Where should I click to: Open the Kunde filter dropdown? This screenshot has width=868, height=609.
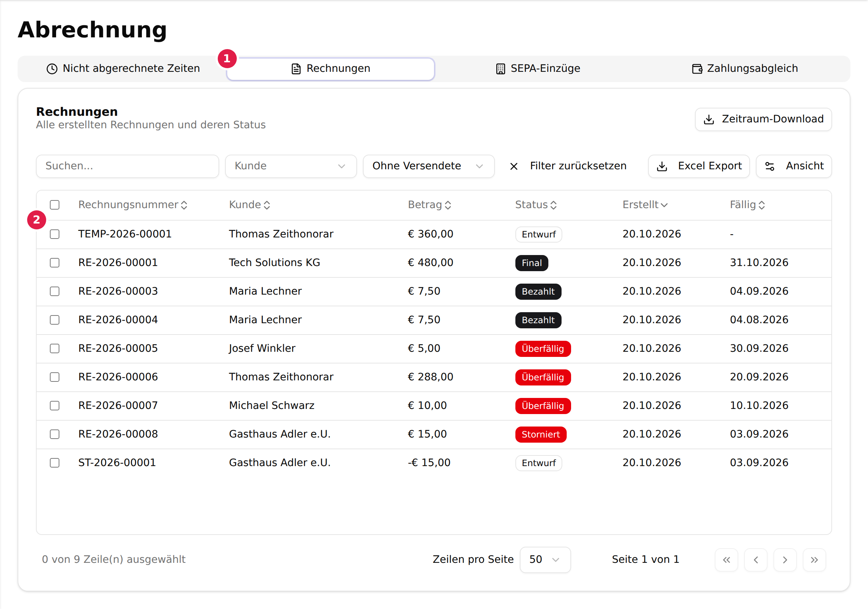click(x=291, y=166)
